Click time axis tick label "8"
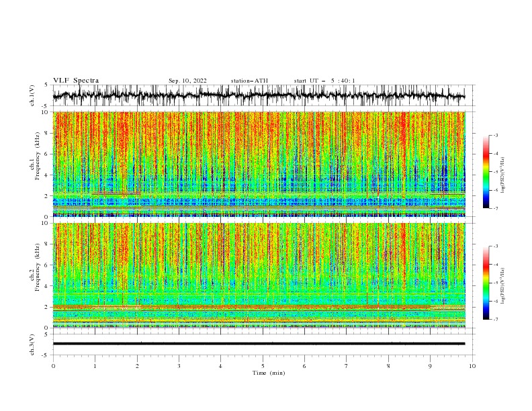 coord(388,366)
